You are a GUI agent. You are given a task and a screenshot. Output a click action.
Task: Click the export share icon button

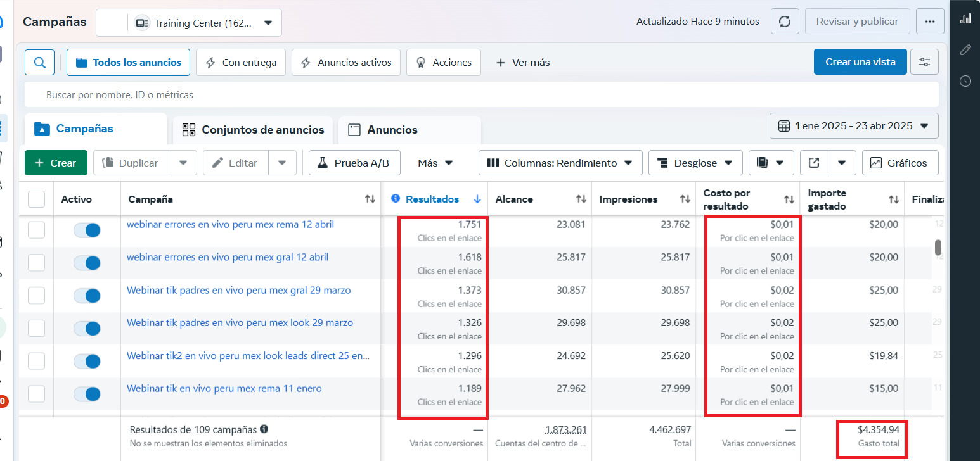(x=814, y=163)
